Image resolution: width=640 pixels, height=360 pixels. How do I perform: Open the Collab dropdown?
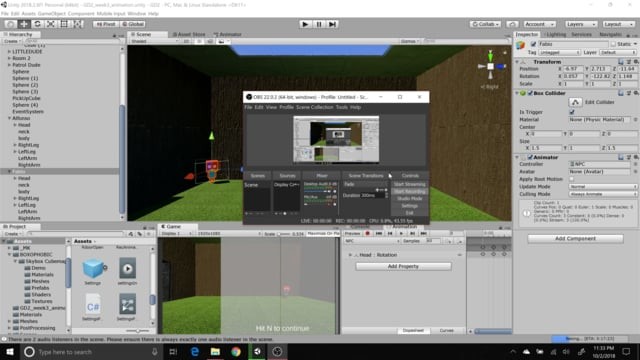(485, 24)
